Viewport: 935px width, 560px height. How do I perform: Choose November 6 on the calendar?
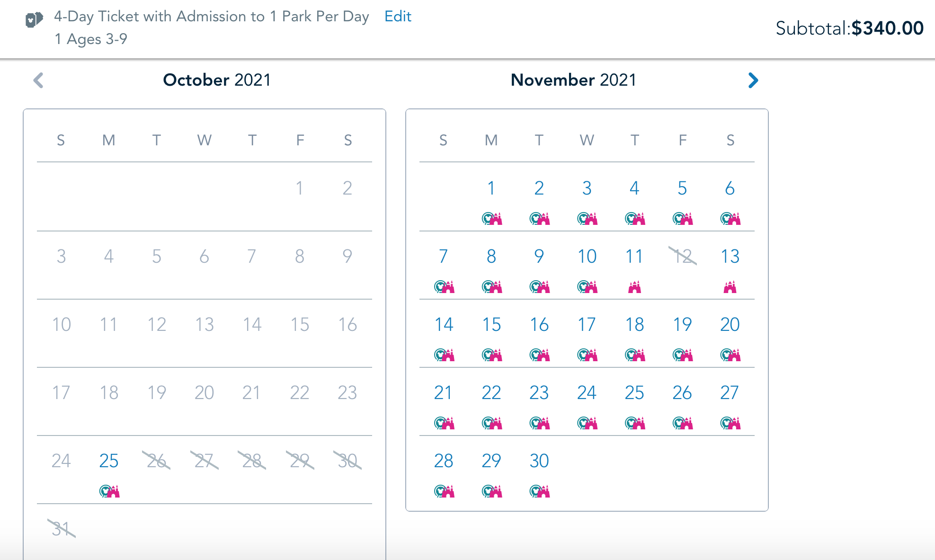[730, 188]
